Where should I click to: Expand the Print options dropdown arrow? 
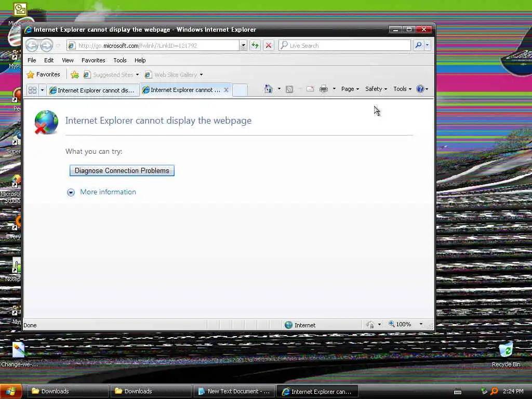[x=334, y=89]
